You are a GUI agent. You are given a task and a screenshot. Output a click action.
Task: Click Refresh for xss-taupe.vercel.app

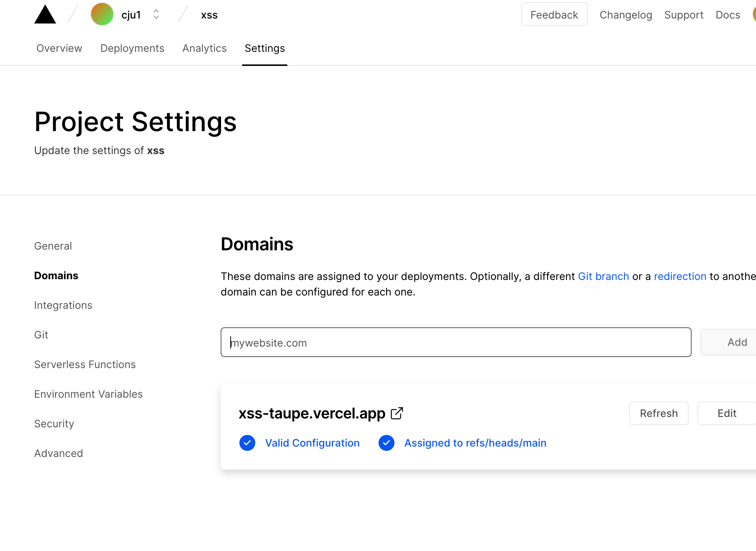(x=659, y=413)
